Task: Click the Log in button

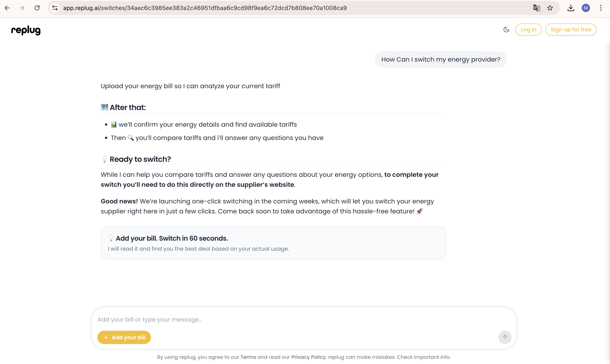Action: [528, 30]
